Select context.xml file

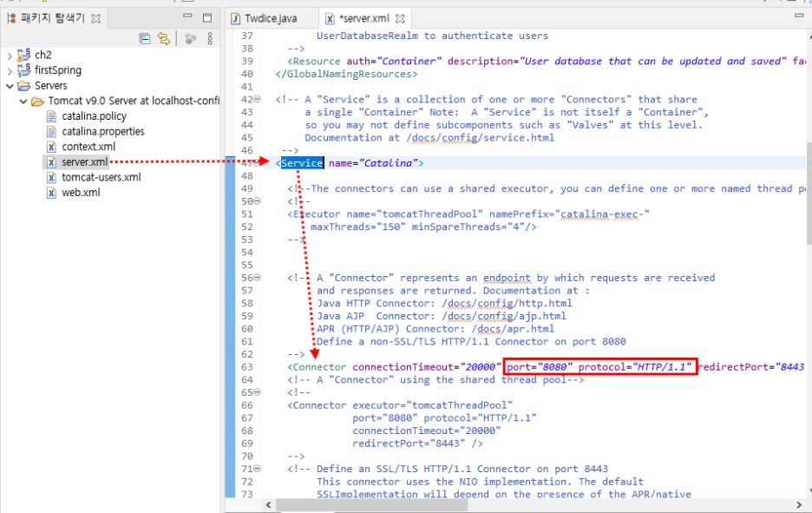88,147
